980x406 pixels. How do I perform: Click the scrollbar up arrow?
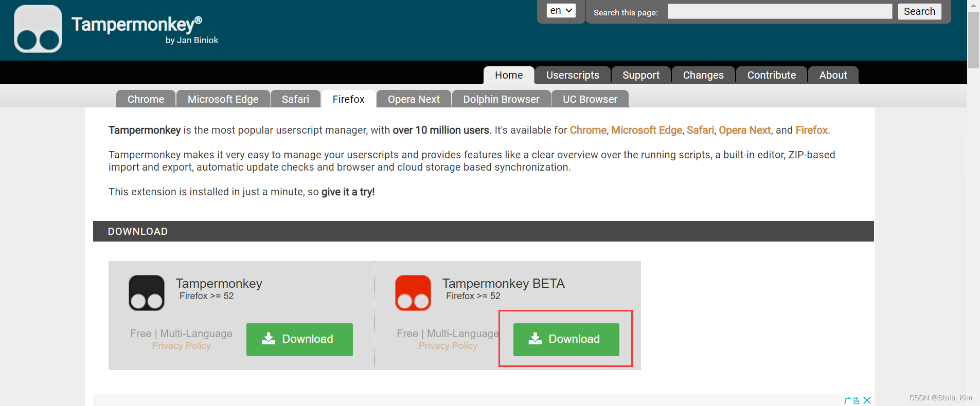pyautogui.click(x=973, y=5)
